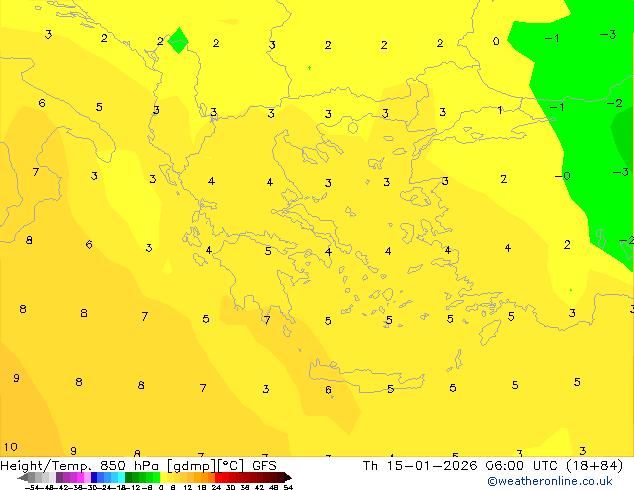The height and width of the screenshot is (490, 634).
Task: Select the 'Th 15-01-2026 06:00 UTC' timestamp
Action: coord(461,466)
